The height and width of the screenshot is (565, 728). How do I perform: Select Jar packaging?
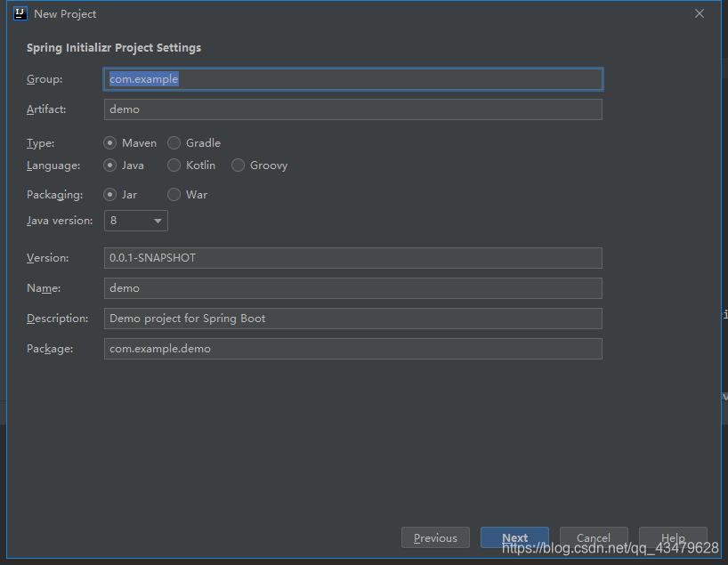(x=120, y=195)
